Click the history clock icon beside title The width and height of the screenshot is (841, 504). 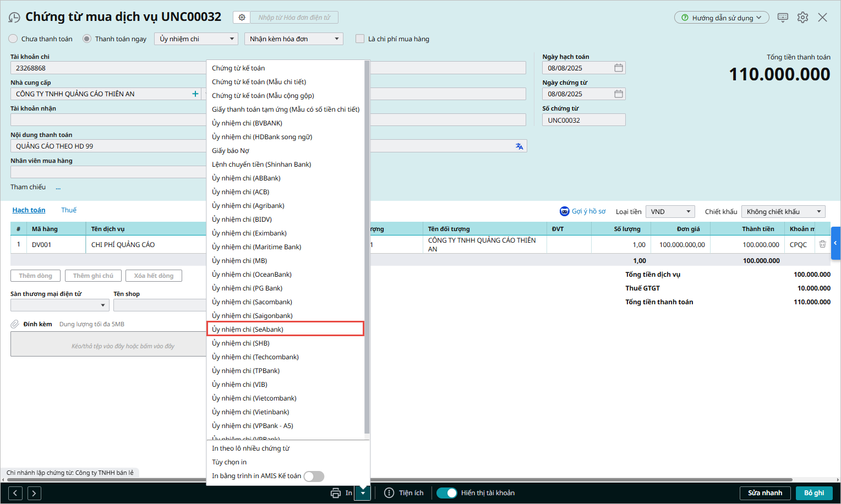click(x=14, y=18)
